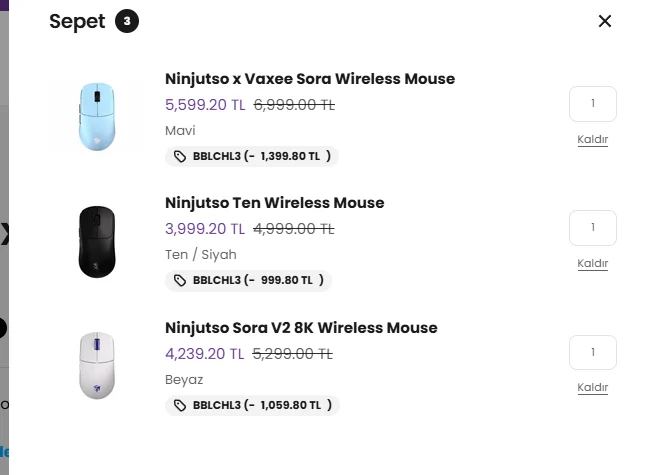Click quantity field for Vaxee Sora mouse
This screenshot has width=655, height=475.
tap(592, 104)
